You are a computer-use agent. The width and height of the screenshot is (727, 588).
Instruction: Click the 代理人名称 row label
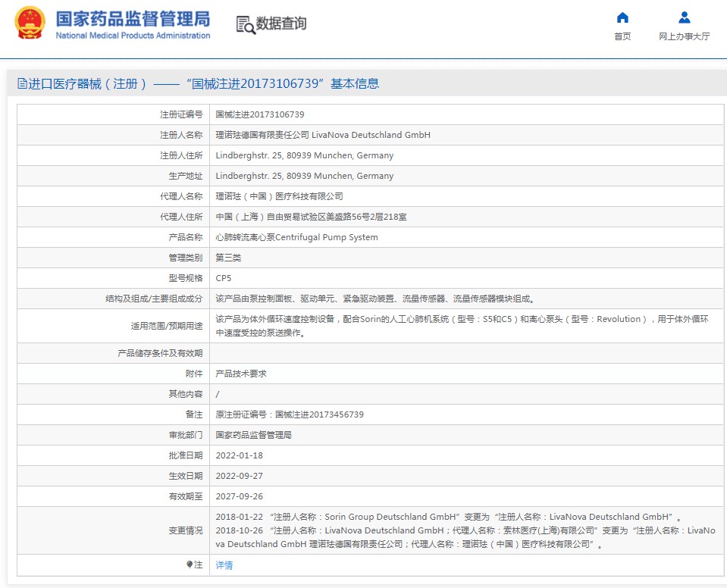(181, 196)
